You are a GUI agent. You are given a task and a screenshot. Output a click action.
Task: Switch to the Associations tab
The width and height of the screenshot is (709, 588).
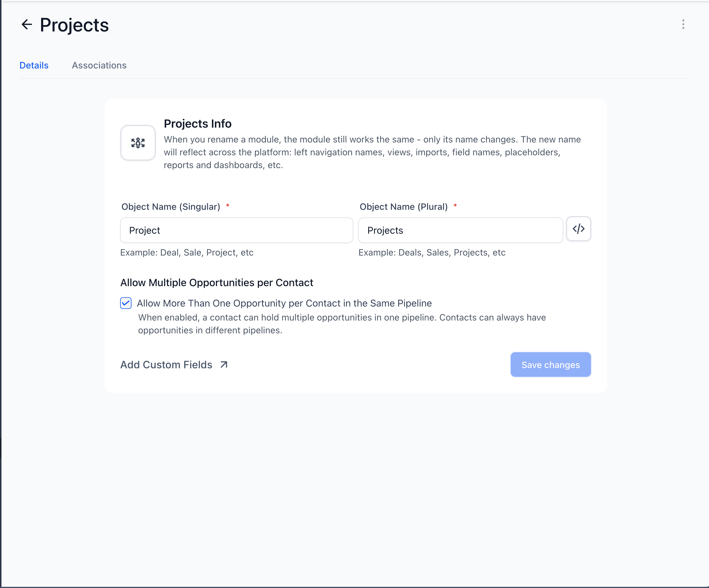[x=99, y=66]
